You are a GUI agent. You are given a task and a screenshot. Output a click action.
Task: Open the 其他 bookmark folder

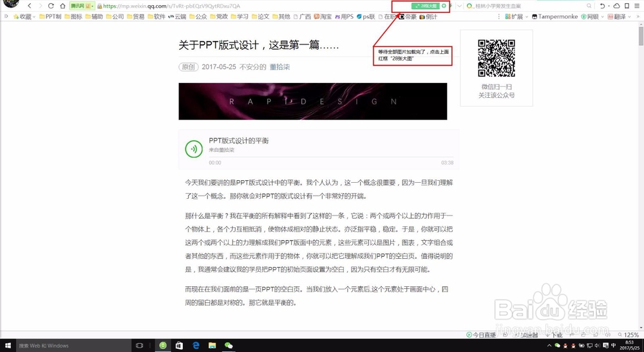click(281, 17)
